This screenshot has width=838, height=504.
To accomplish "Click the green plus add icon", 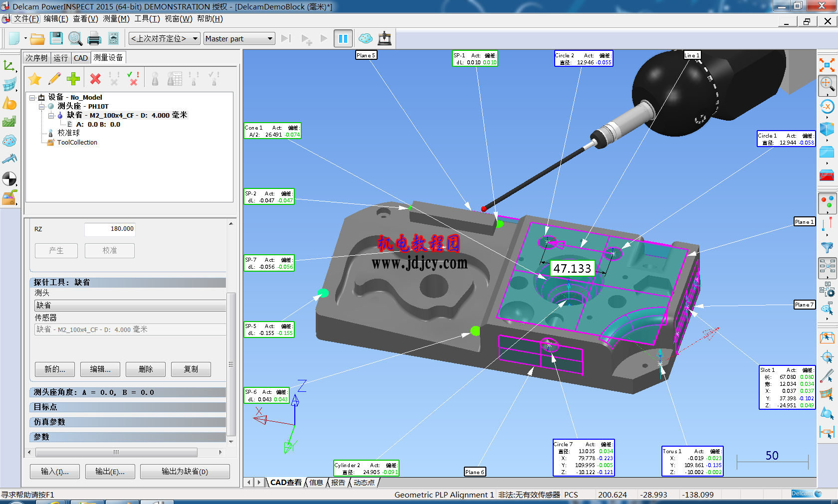I will click(x=73, y=79).
